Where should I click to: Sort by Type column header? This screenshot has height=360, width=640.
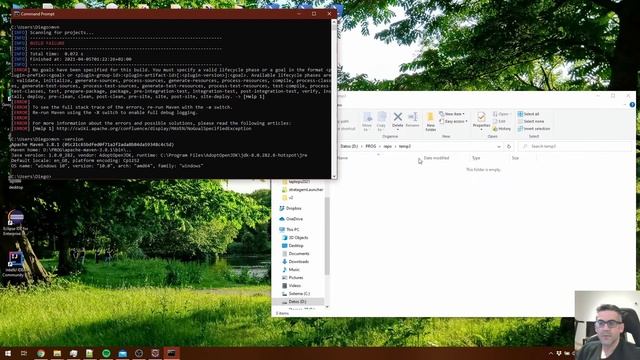tap(476, 158)
